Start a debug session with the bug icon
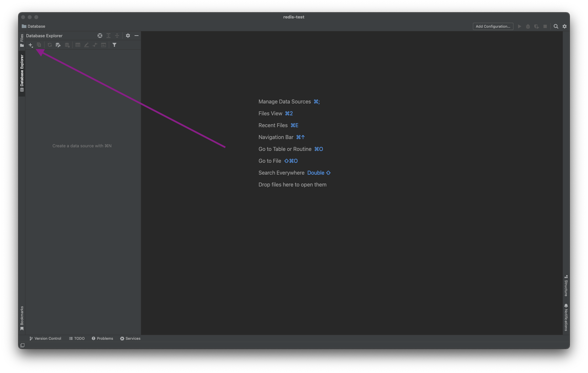The height and width of the screenshot is (373, 588). (528, 26)
